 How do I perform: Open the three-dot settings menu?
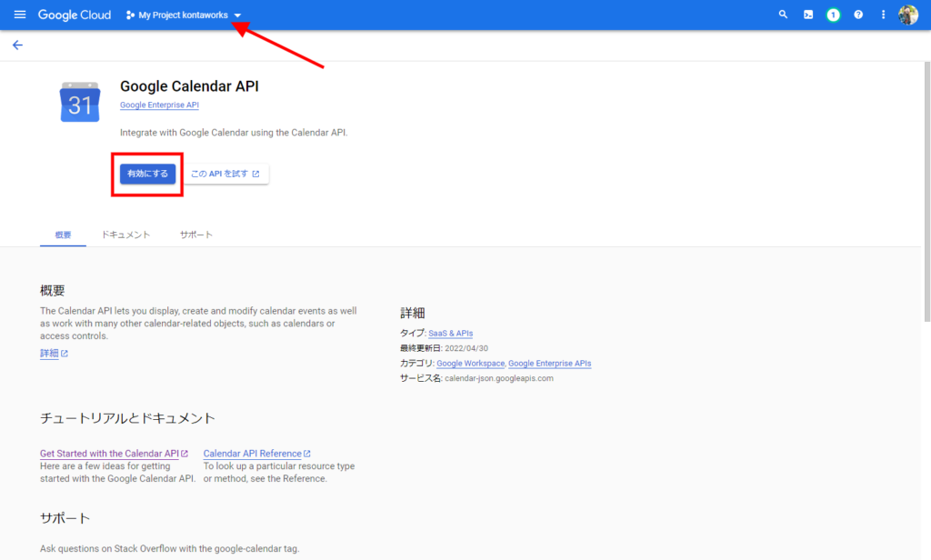pos(883,15)
